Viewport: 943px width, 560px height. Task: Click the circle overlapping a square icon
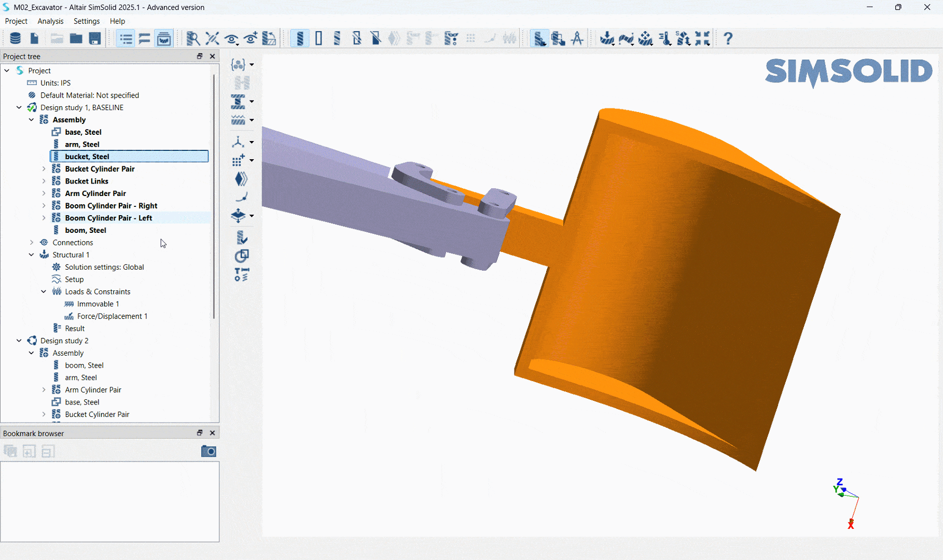point(241,256)
